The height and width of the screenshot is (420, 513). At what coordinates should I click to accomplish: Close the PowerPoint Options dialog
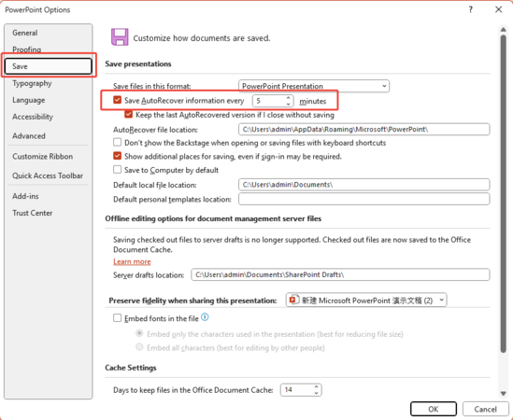(x=498, y=9)
